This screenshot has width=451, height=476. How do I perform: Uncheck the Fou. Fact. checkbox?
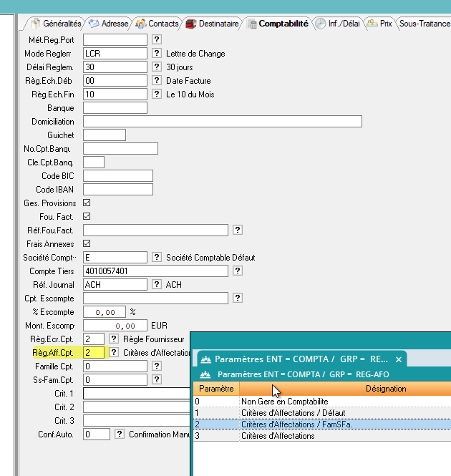tap(87, 217)
